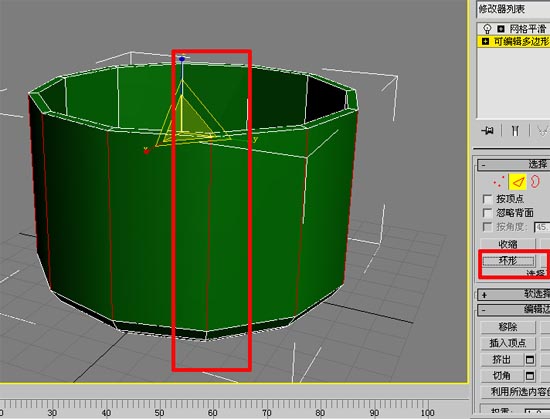Expand the 可编辑多边形 plus icon
The height and width of the screenshot is (419, 550).
coord(485,41)
